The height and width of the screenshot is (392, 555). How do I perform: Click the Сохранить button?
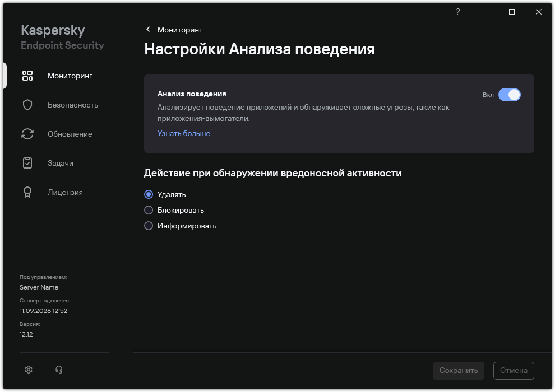[459, 370]
